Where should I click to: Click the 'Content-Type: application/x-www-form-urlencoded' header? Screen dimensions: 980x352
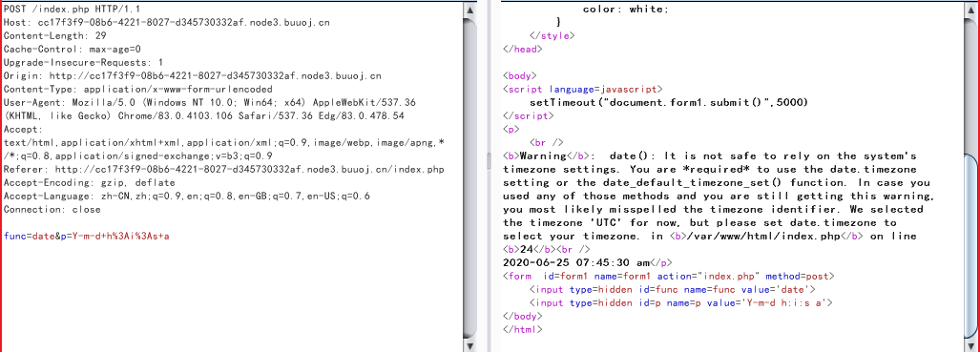pos(138,89)
